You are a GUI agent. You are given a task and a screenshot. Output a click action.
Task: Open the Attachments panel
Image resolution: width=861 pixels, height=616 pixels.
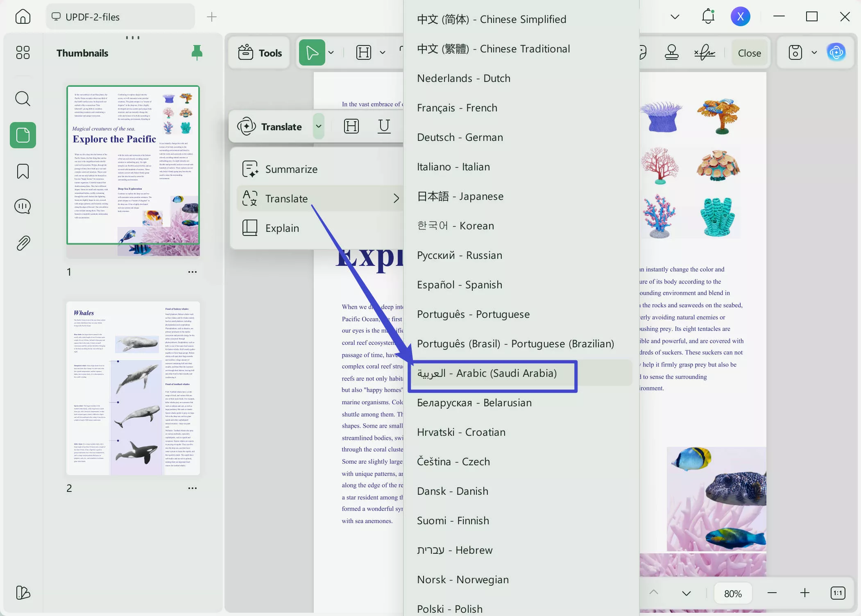pos(23,242)
